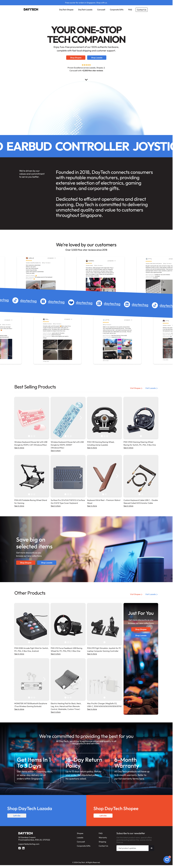
Task: Click the DayTech logo in header
Action: pos(31,9)
